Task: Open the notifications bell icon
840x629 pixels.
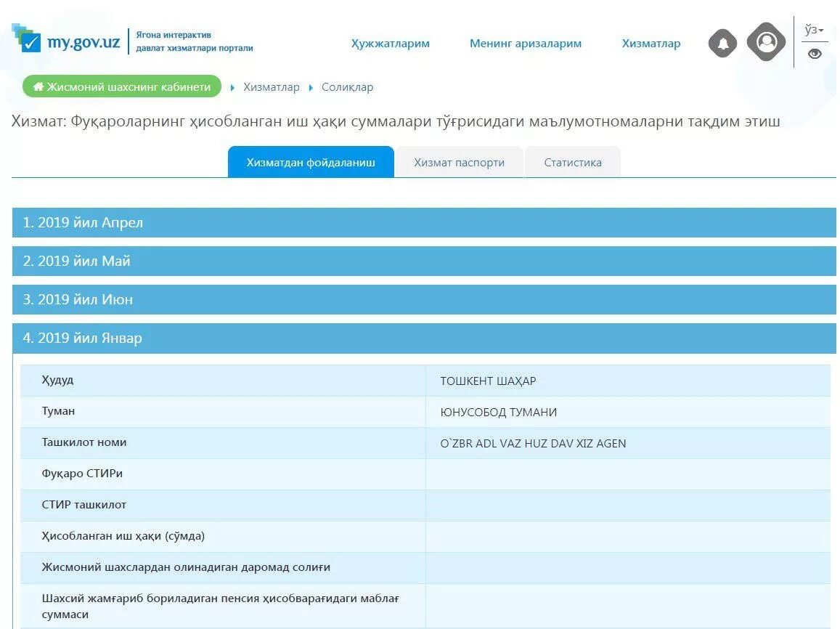Action: click(x=722, y=43)
